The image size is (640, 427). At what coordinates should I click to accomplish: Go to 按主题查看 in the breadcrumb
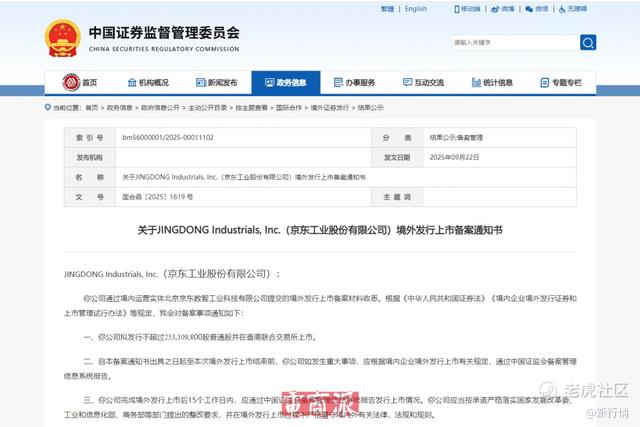click(251, 108)
